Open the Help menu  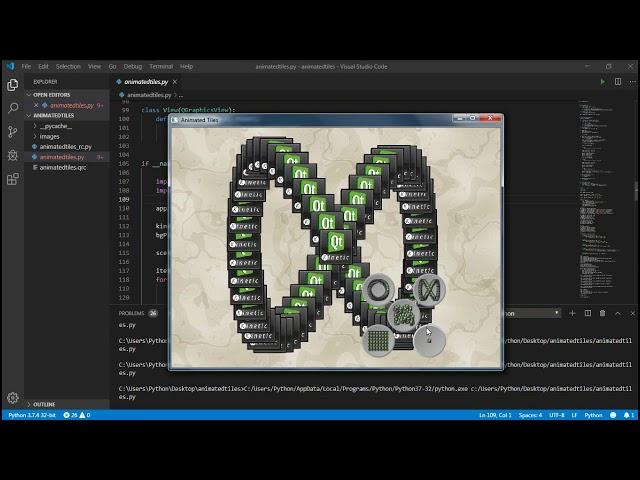tap(186, 67)
